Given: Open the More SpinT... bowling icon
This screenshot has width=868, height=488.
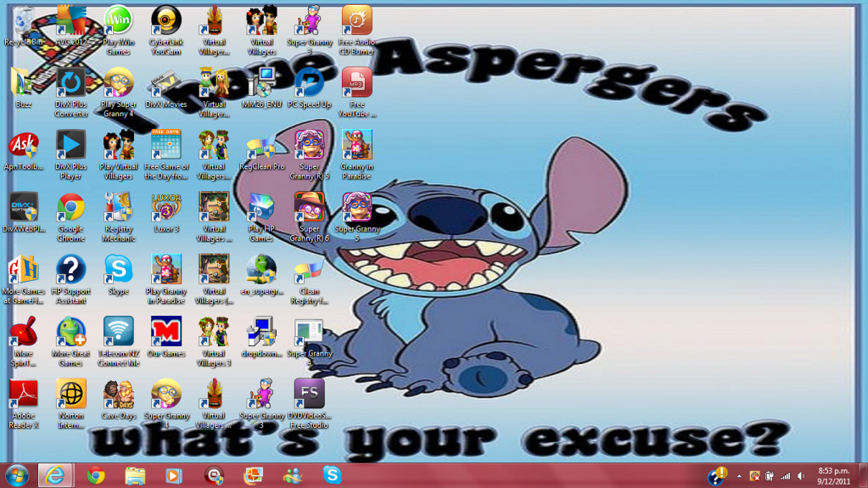Looking at the screenshot, I should pyautogui.click(x=23, y=342).
